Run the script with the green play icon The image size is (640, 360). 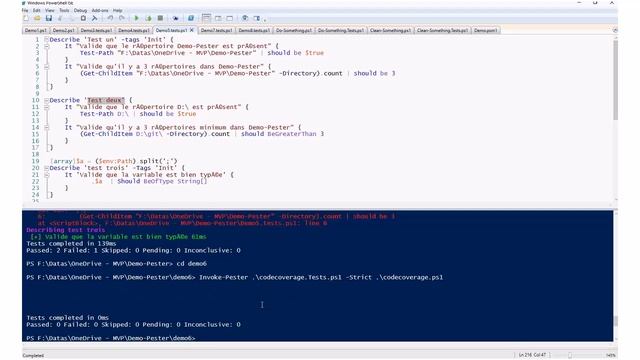tap(137, 18)
